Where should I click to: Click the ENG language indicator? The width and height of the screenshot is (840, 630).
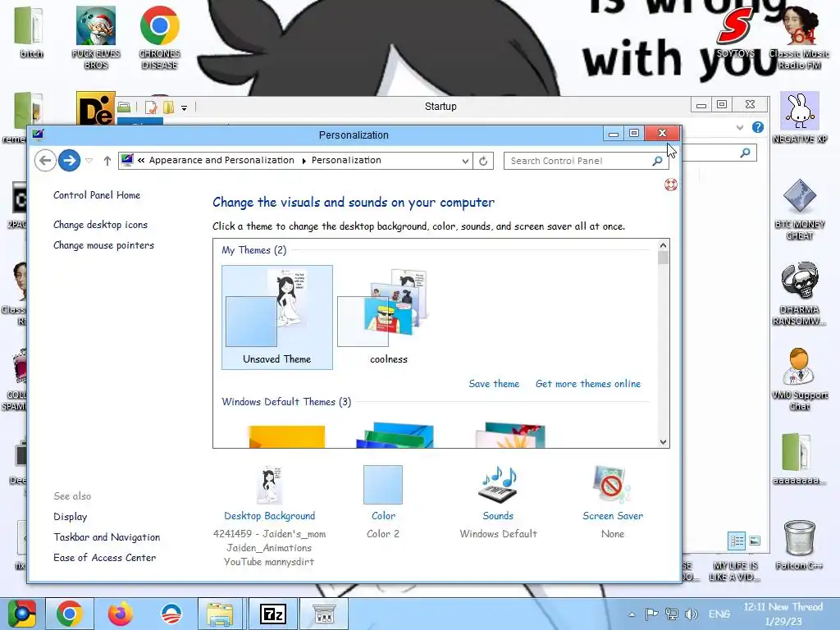coord(719,614)
